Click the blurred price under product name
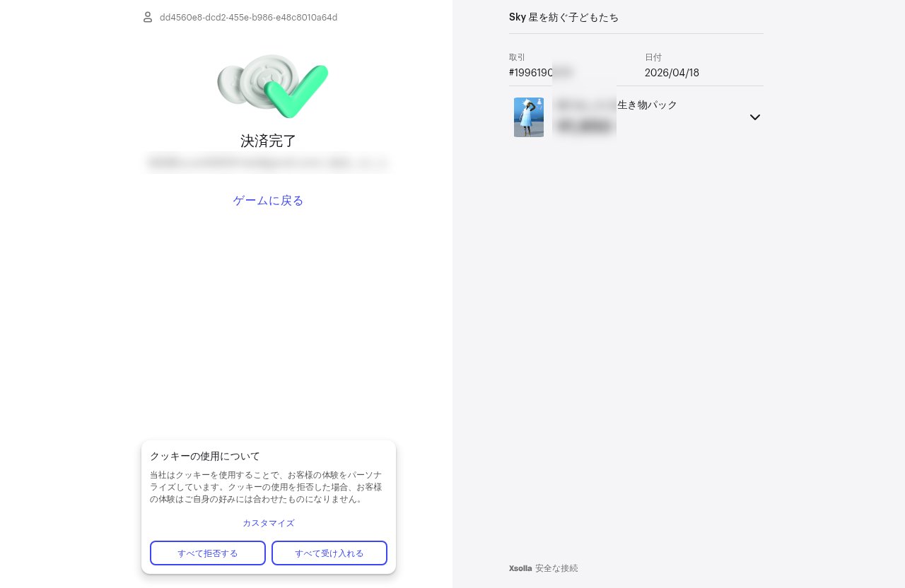Screen dimensions: 905x588 584,127
